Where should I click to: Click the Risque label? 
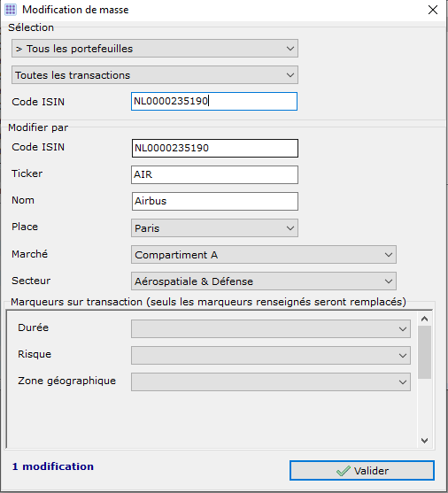[x=35, y=354]
